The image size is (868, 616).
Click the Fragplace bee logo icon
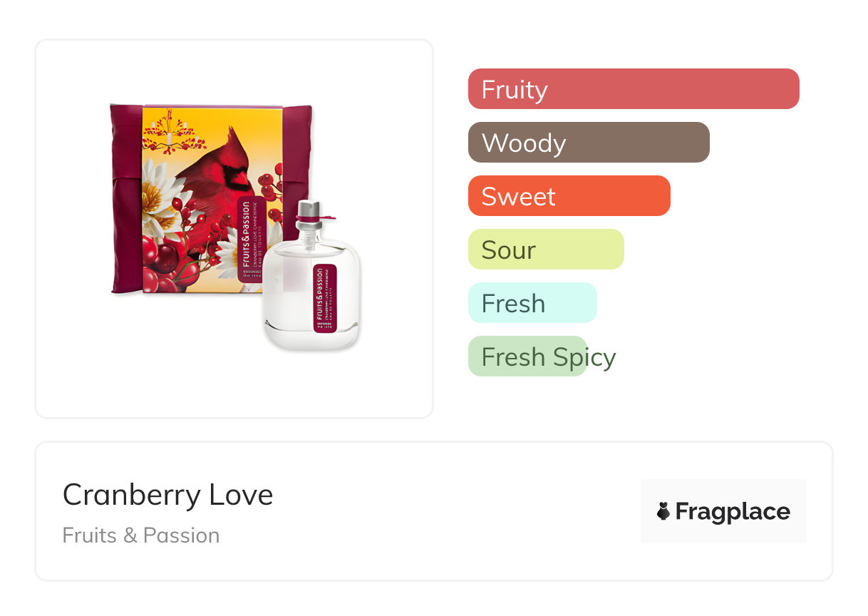tap(663, 511)
